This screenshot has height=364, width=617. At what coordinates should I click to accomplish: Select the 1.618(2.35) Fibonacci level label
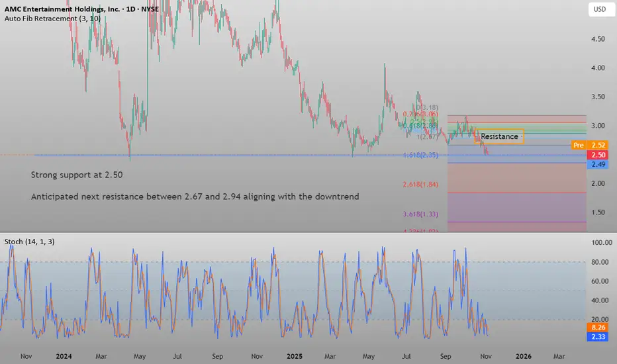[420, 155]
